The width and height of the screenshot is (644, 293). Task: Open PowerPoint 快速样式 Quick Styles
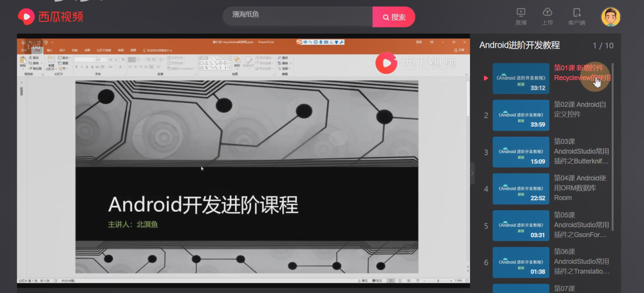point(248,64)
